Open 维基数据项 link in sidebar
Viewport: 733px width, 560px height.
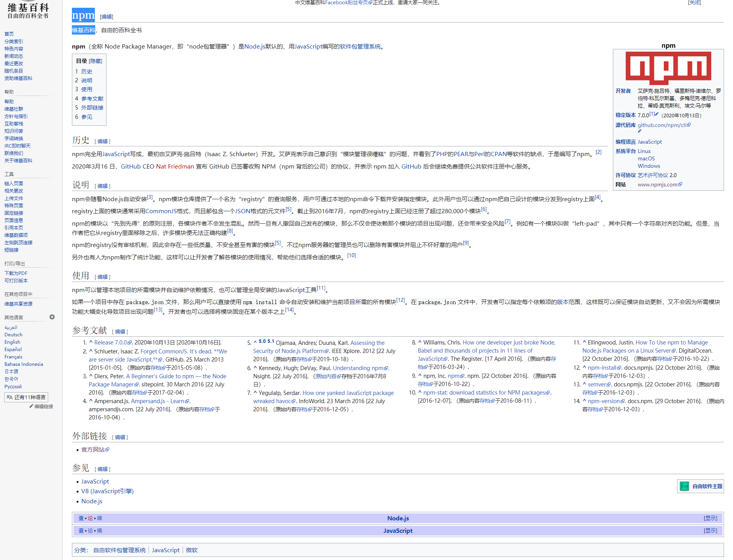(x=16, y=235)
